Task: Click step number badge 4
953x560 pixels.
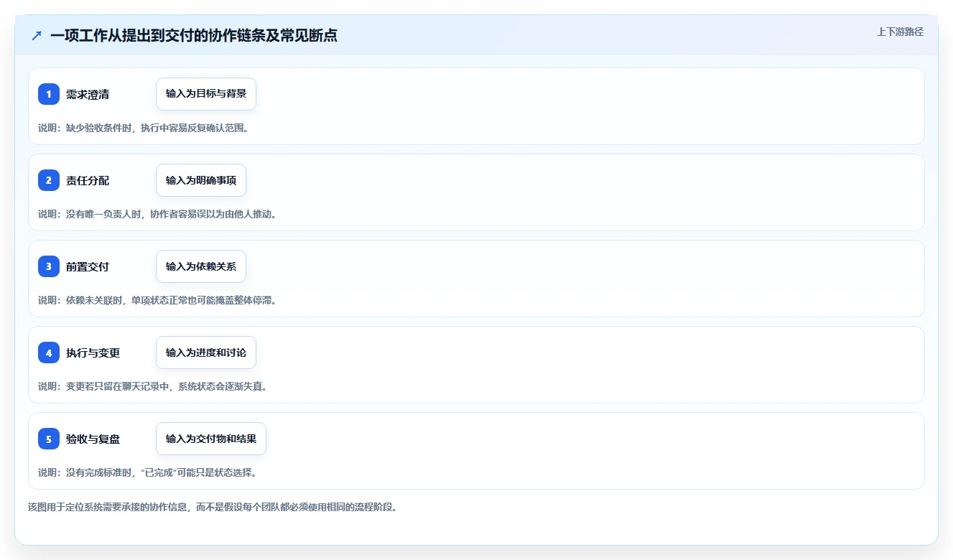Action: (x=49, y=353)
